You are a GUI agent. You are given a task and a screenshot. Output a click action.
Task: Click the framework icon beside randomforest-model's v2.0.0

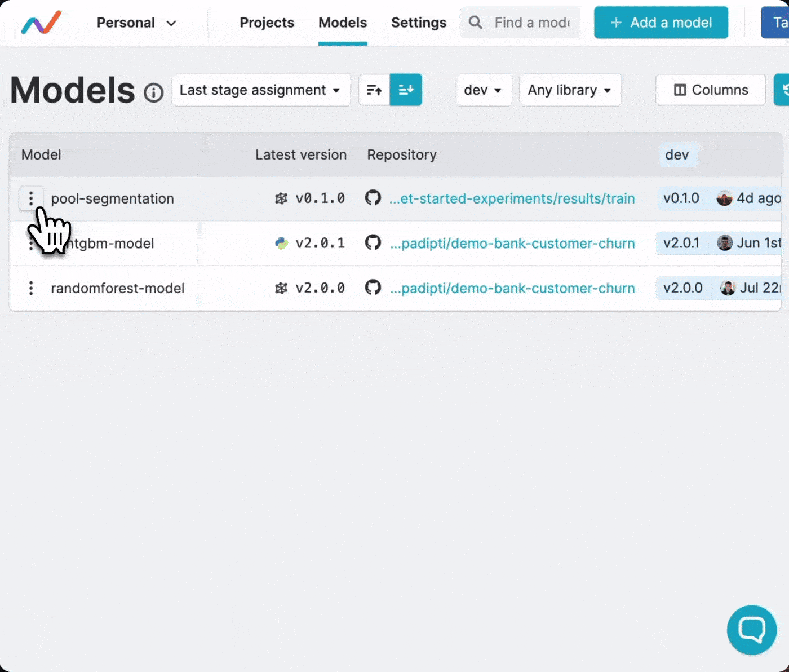(281, 288)
